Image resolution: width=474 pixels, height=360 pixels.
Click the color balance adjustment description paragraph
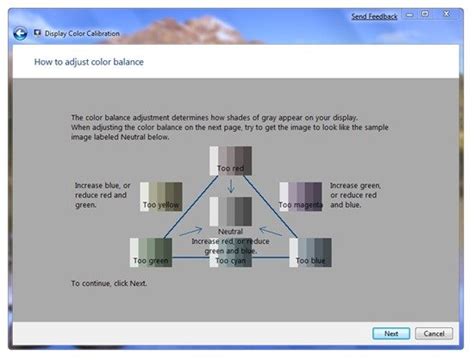230,127
